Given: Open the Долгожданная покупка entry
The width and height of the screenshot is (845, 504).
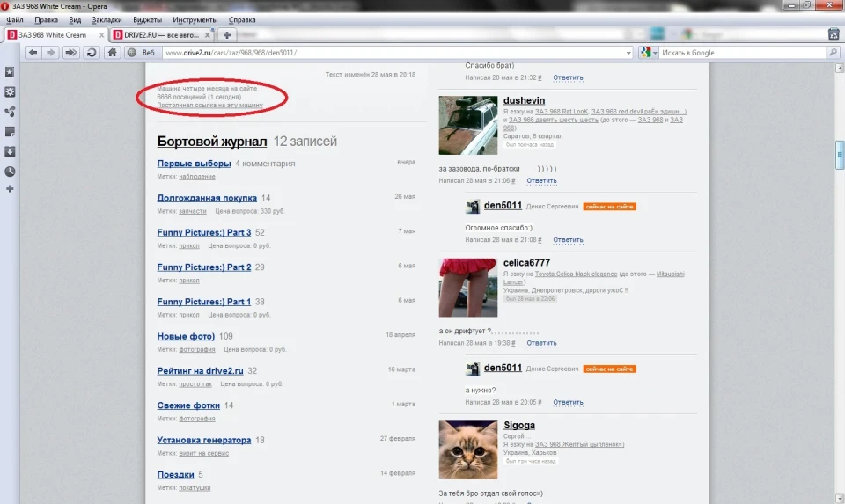Looking at the screenshot, I should 207,198.
